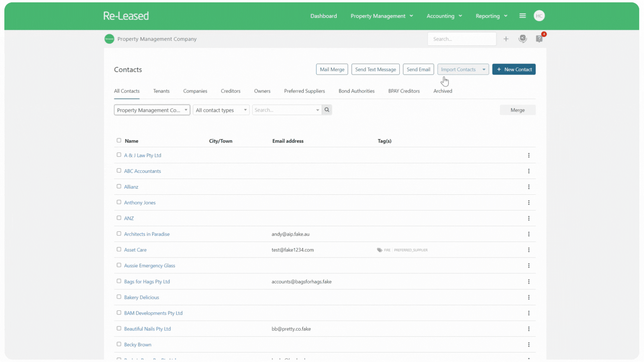Open row options for Bakery Delicious
This screenshot has width=644, height=362.
(x=529, y=297)
